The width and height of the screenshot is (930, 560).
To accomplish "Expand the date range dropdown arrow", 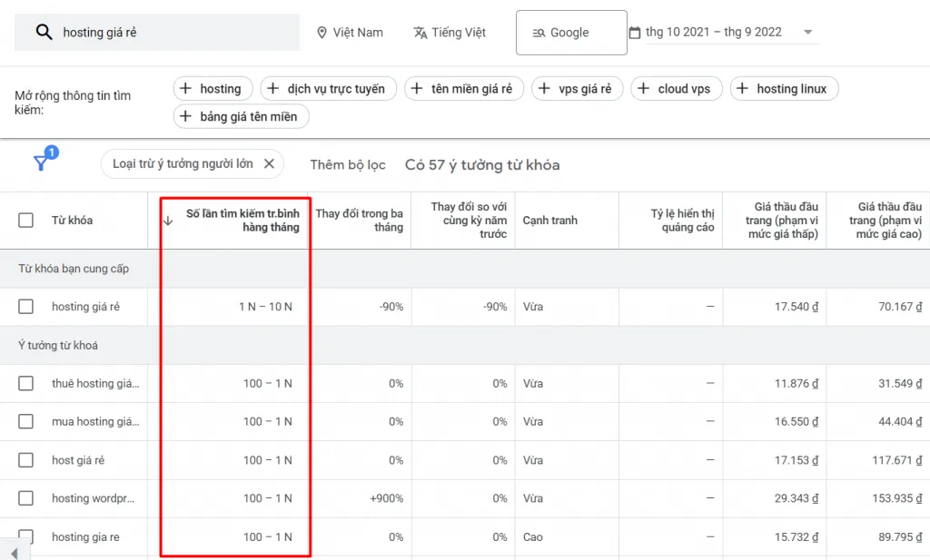I will [x=807, y=33].
